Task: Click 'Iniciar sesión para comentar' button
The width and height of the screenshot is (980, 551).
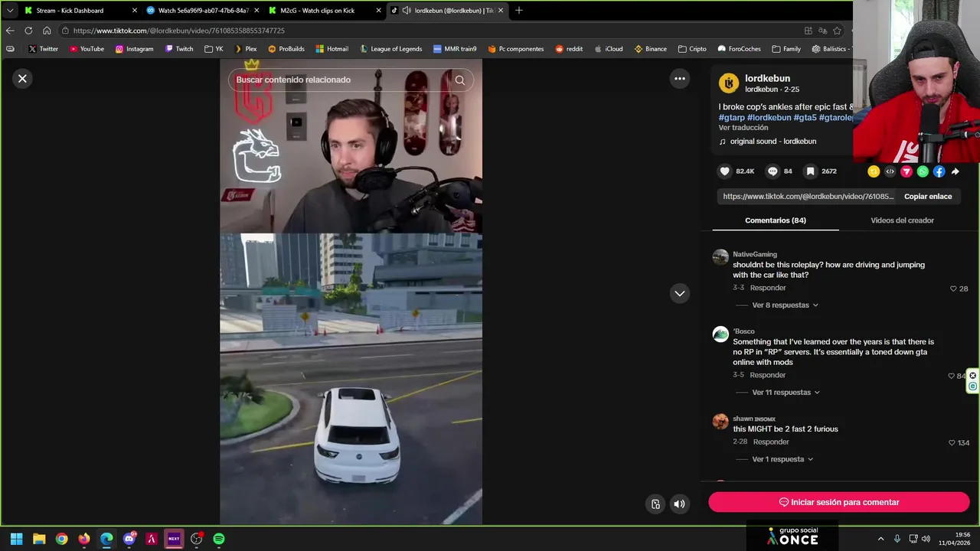Action: click(839, 502)
